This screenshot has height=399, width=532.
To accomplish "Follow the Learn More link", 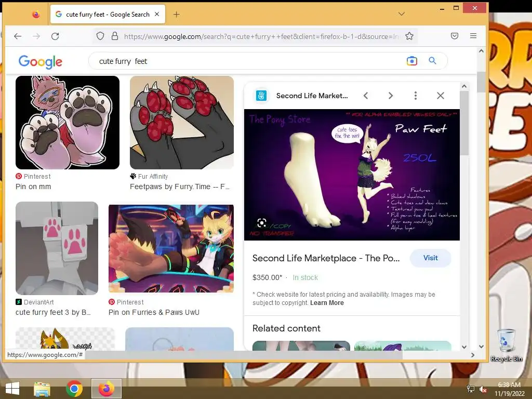I will pyautogui.click(x=327, y=303).
